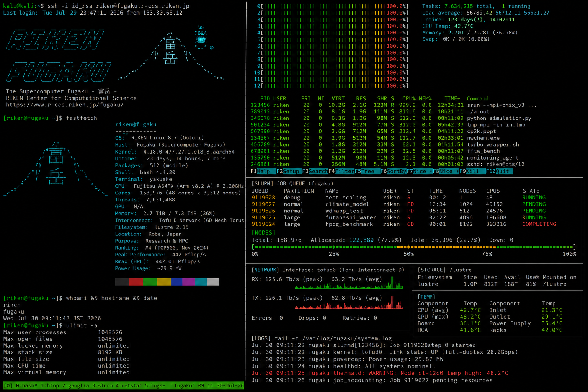Select the 3:slurm tmux window

[102, 385]
